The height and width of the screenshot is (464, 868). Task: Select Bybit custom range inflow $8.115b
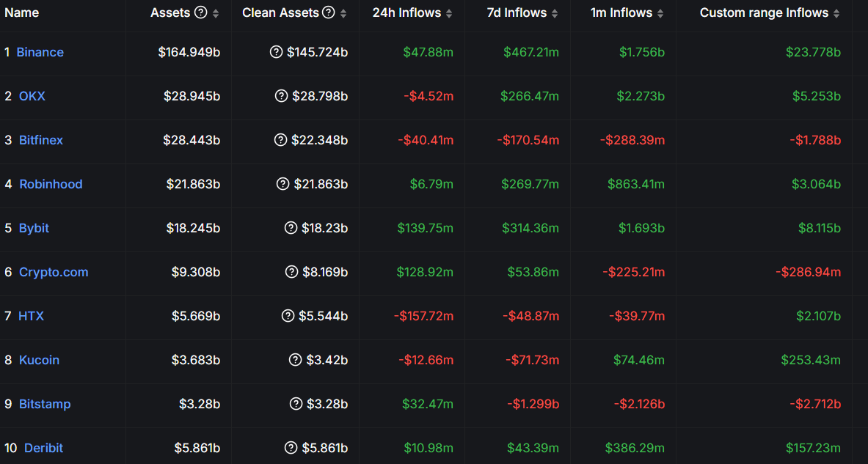point(820,228)
